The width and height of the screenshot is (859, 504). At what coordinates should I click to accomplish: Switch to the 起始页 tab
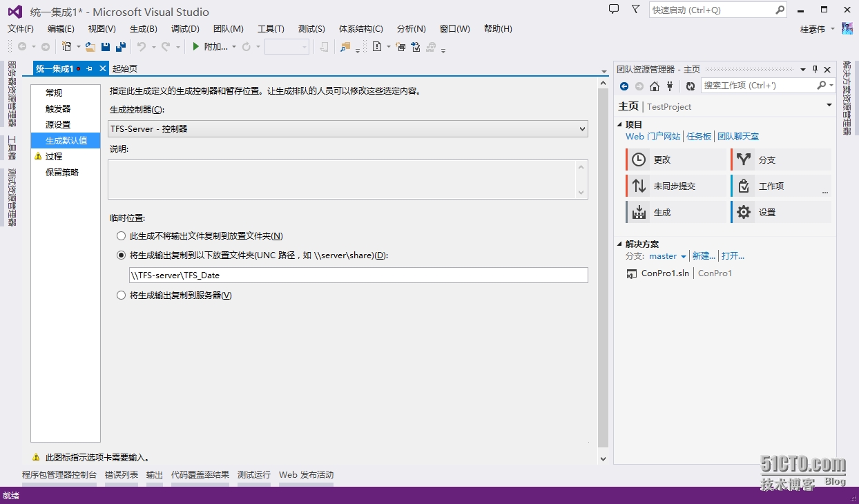tap(125, 69)
